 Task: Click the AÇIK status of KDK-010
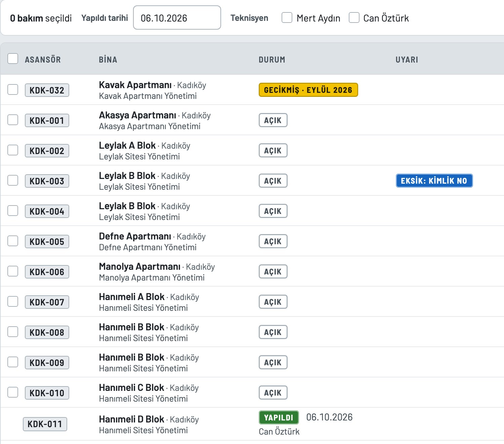tap(273, 393)
